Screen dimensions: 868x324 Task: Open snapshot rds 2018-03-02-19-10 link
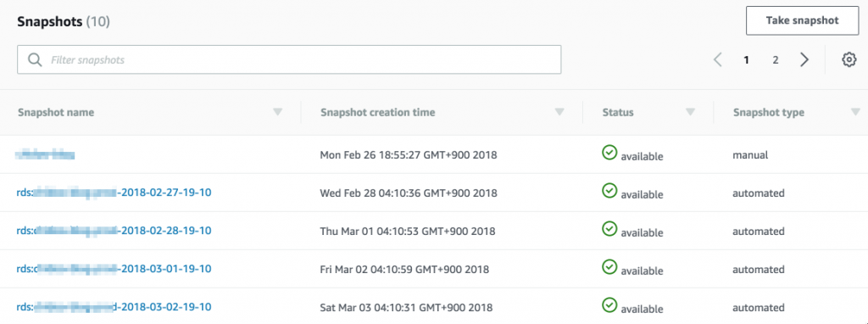coord(114,306)
